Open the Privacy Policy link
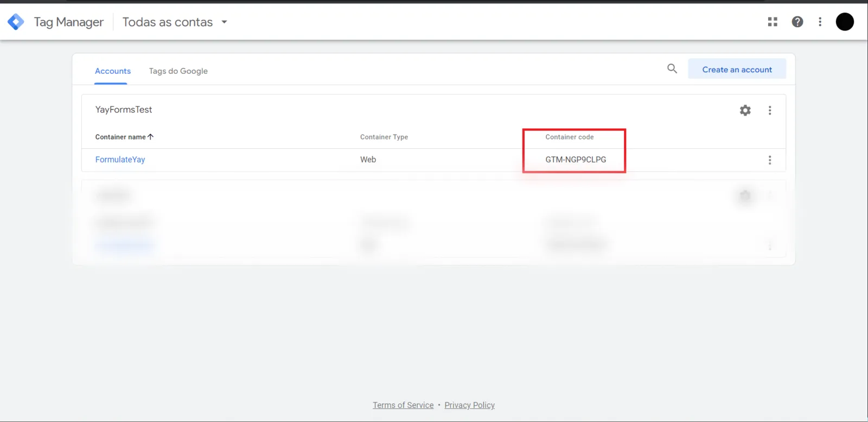This screenshot has width=868, height=422. pyautogui.click(x=469, y=405)
